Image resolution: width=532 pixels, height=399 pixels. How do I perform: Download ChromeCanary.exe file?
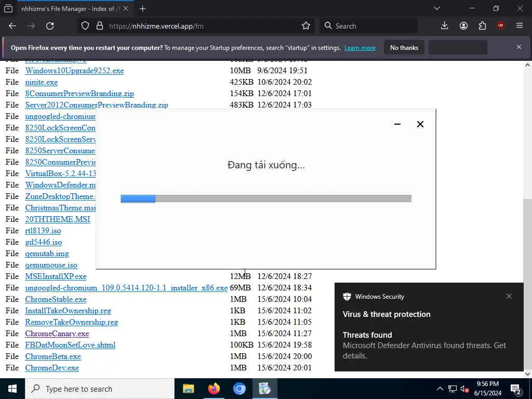click(x=57, y=334)
